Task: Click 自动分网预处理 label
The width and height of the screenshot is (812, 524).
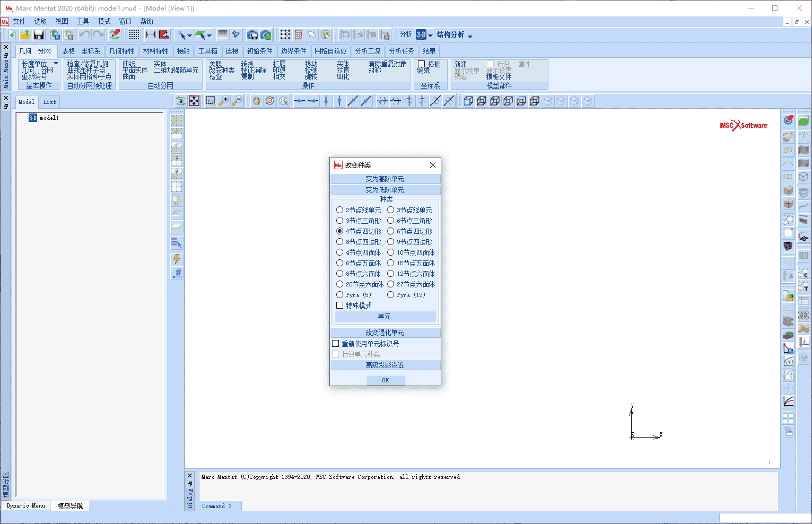Action: pyautogui.click(x=89, y=85)
